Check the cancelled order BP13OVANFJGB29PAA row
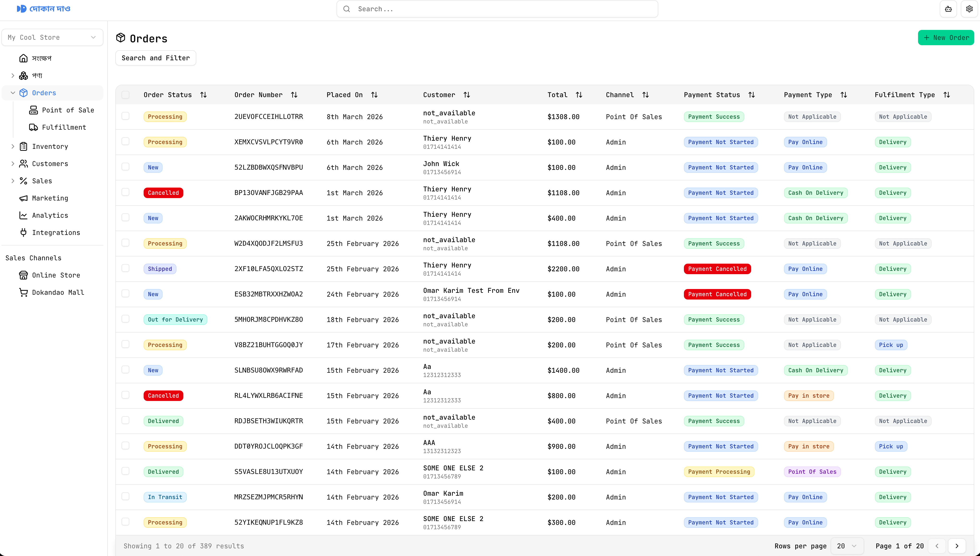 tap(126, 192)
